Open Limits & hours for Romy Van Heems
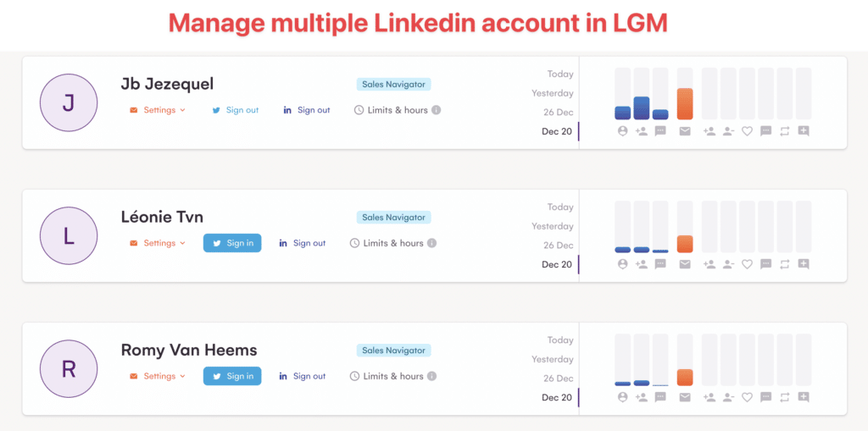 tap(387, 376)
